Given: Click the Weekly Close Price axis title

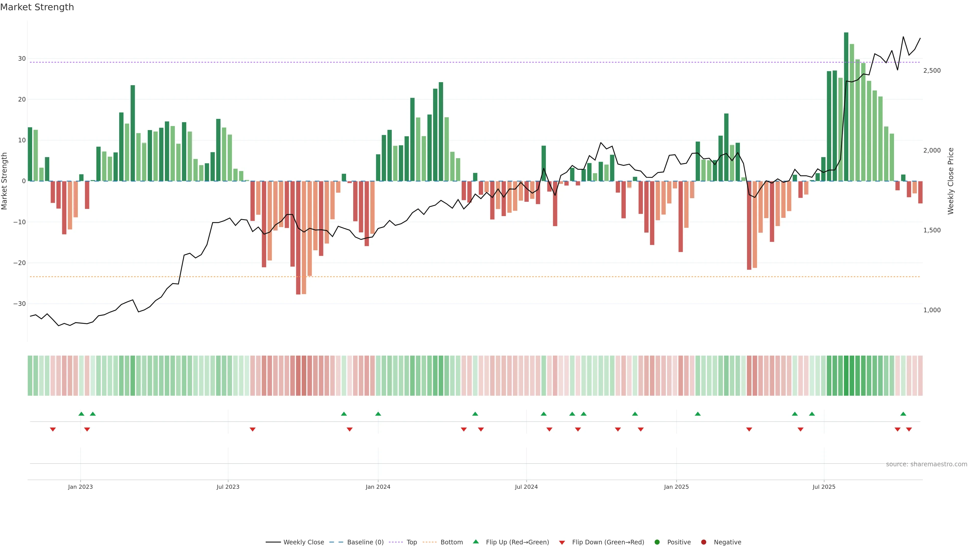Looking at the screenshot, I should [951, 181].
